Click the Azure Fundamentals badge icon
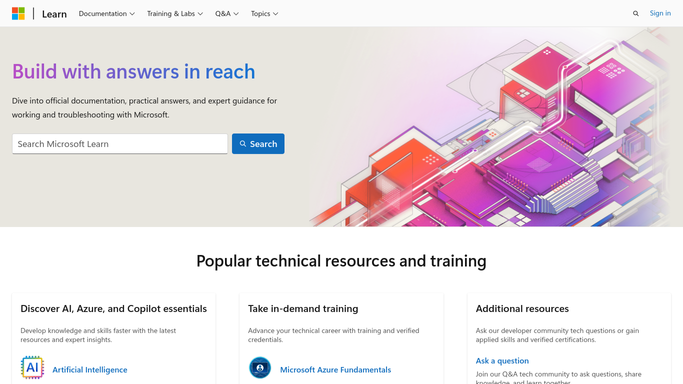 point(260,367)
